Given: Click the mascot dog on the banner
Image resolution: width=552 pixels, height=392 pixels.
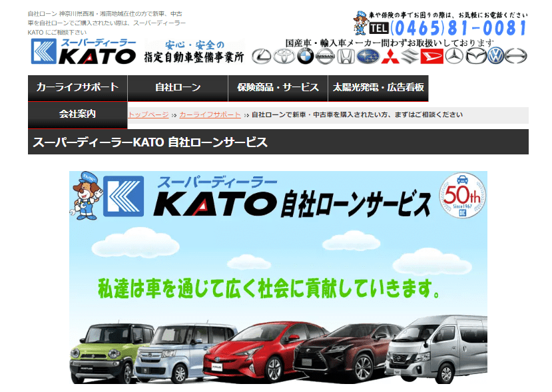Looking at the screenshot, I should click(86, 196).
